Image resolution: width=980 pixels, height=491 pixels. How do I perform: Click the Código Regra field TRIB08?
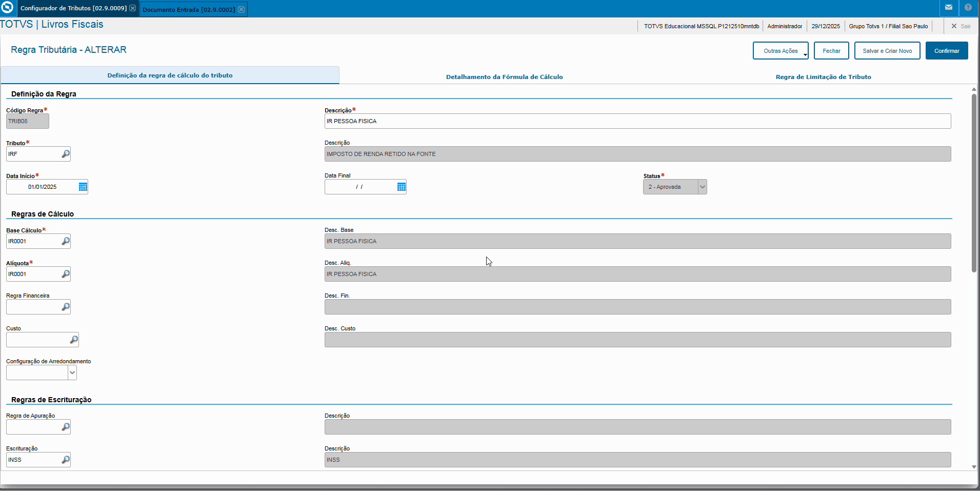[28, 121]
